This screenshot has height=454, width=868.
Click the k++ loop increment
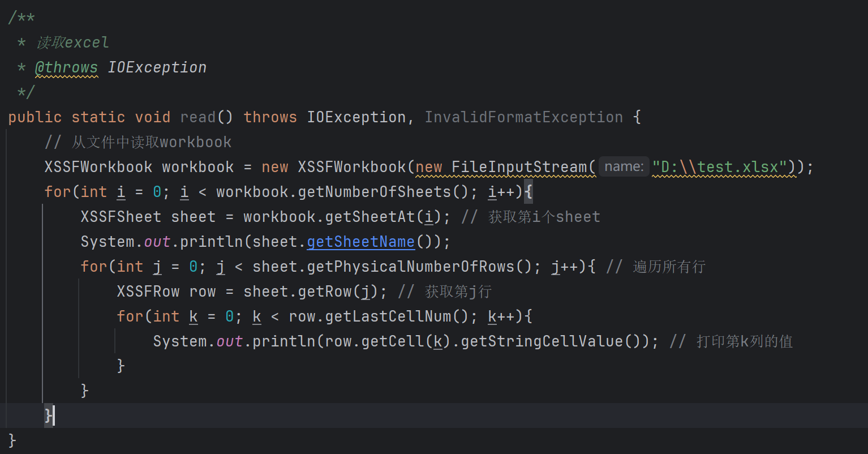501,316
